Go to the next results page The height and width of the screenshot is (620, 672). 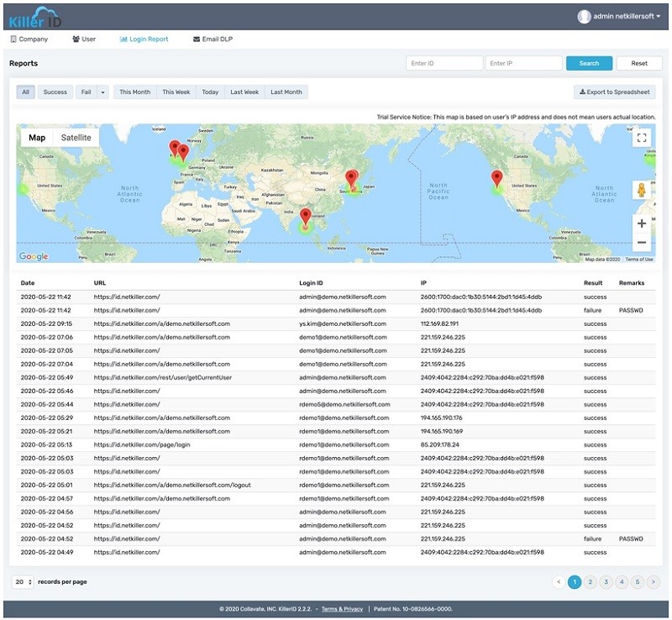(x=654, y=582)
